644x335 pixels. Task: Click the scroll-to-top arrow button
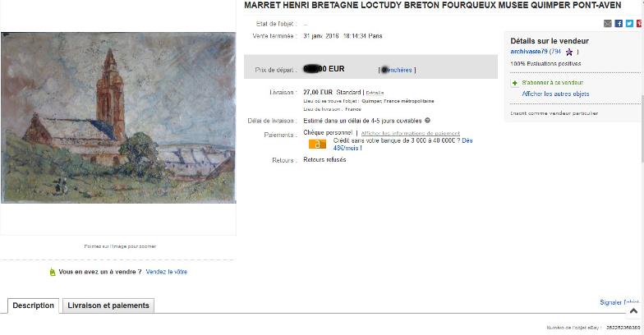(634, 310)
